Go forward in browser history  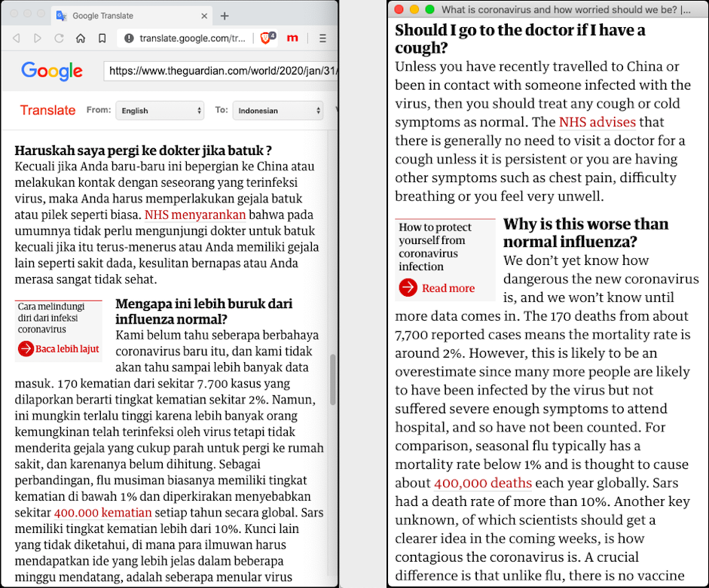38,38
